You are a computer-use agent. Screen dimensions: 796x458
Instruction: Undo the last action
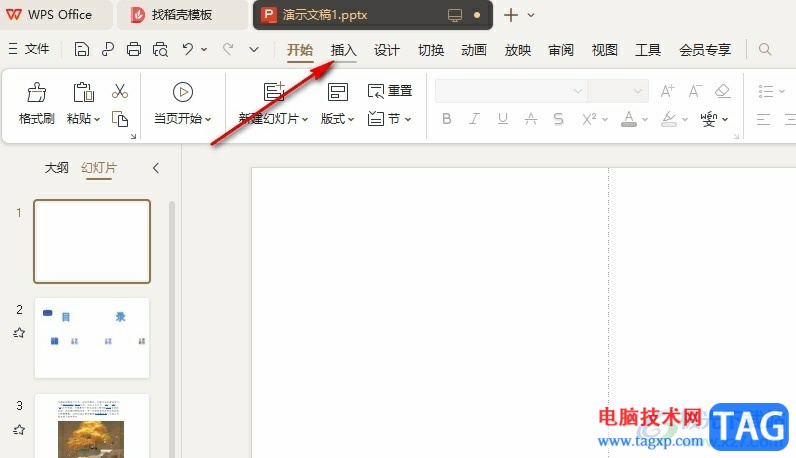click(188, 49)
